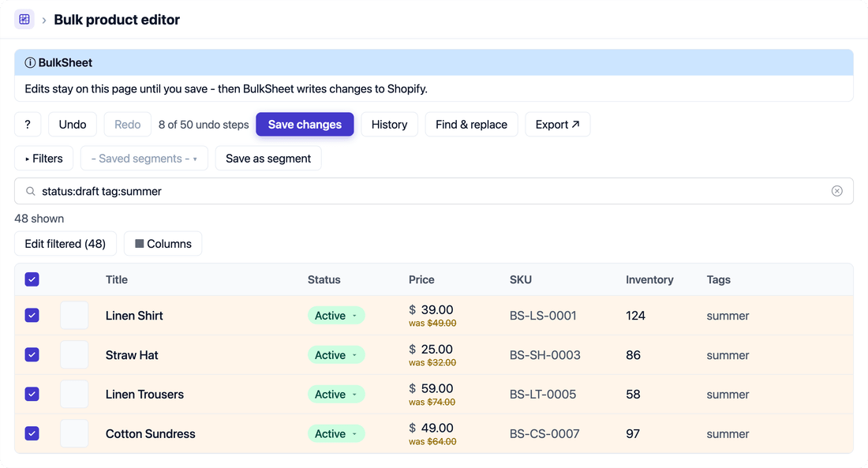Click the Linen Shirt title cell

(134, 316)
